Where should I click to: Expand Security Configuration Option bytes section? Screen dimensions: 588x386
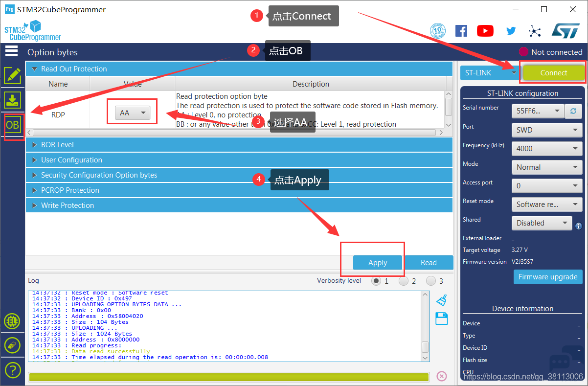240,175
